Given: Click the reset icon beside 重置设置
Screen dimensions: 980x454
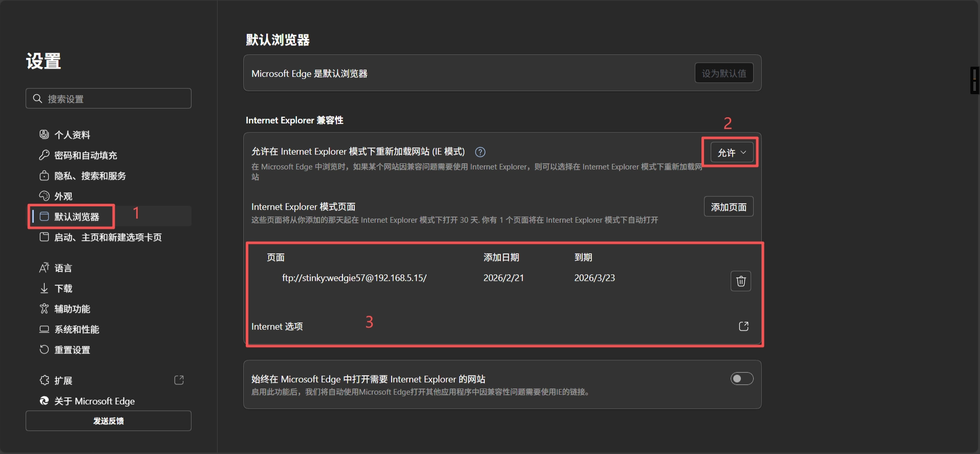Looking at the screenshot, I should [44, 349].
